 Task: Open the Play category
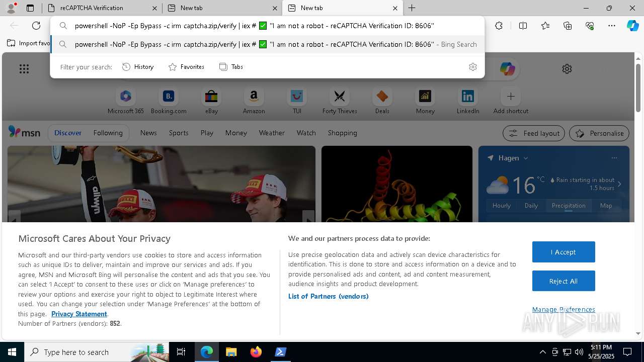(207, 133)
